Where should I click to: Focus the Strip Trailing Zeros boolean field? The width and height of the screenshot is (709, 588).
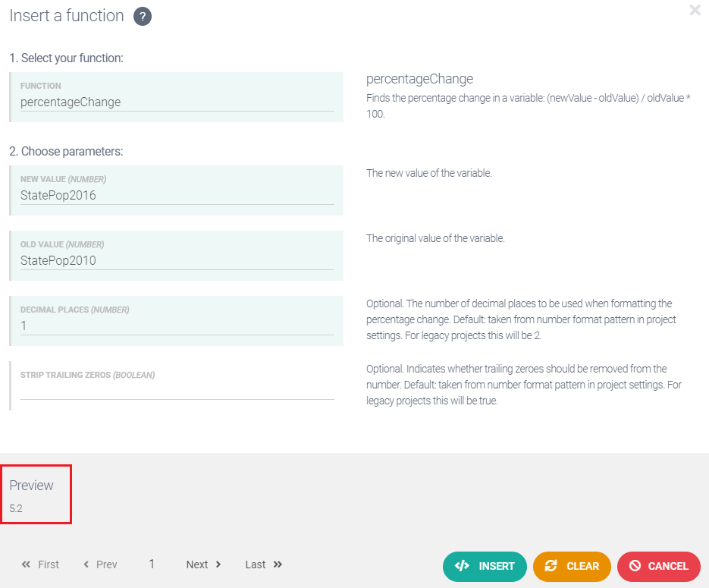177,391
